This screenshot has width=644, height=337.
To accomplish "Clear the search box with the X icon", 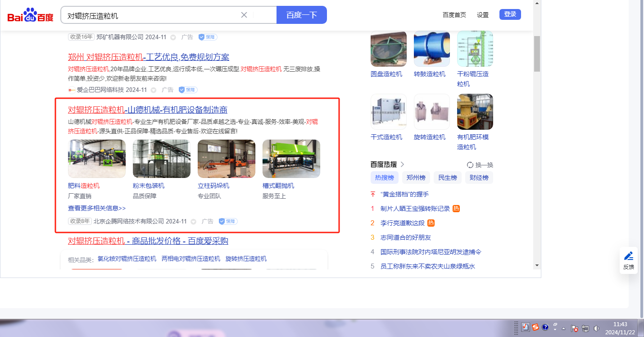I will (x=244, y=15).
